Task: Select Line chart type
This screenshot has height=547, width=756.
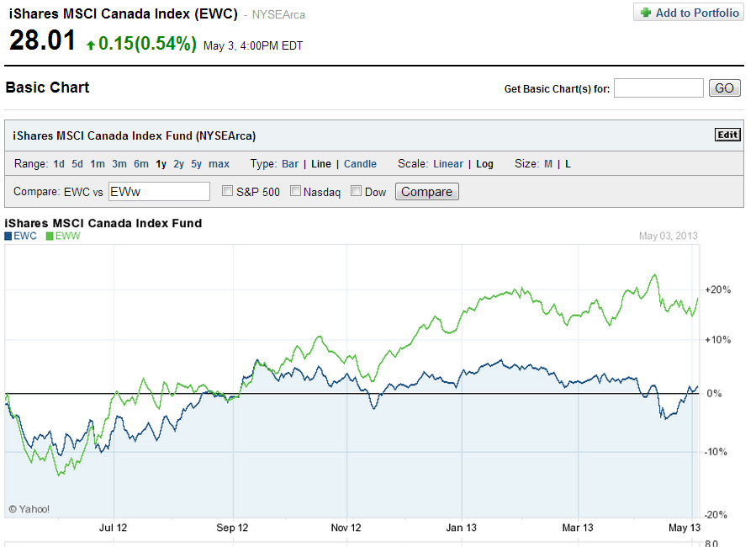Action: pyautogui.click(x=321, y=164)
